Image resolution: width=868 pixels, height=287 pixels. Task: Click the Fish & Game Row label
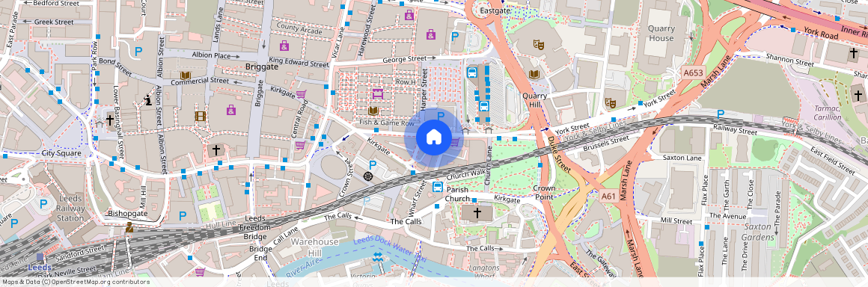387,123
